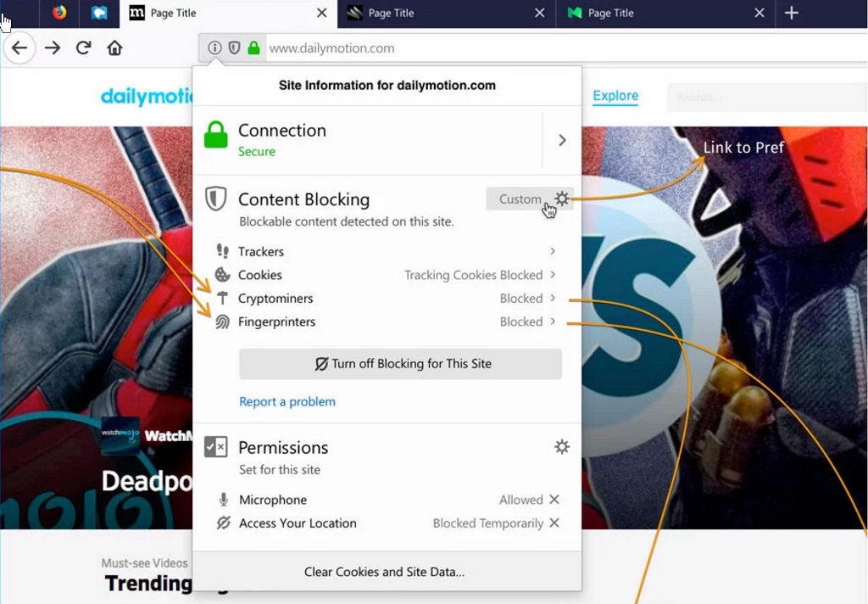Click the shield icon in the address bar

[234, 48]
